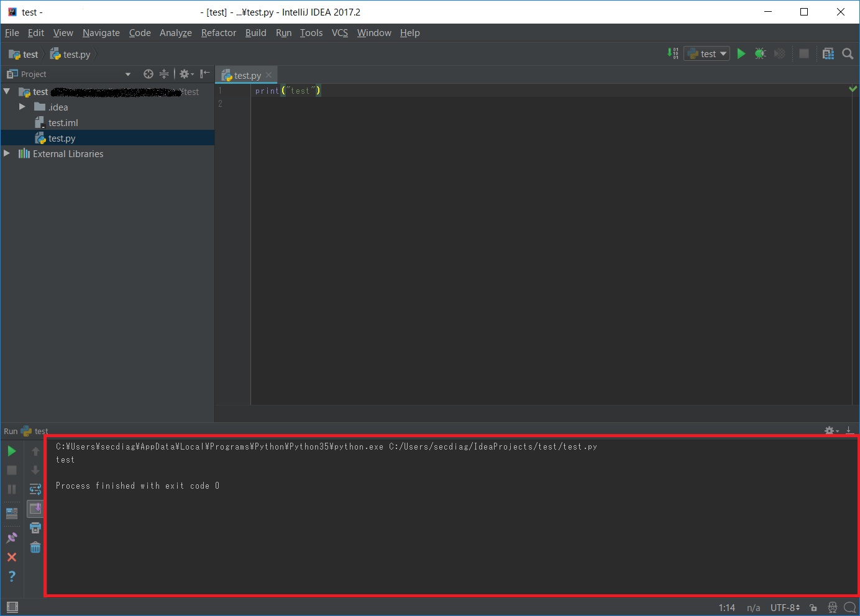The image size is (860, 616).
Task: Toggle scroll to end of console
Action: [35, 509]
